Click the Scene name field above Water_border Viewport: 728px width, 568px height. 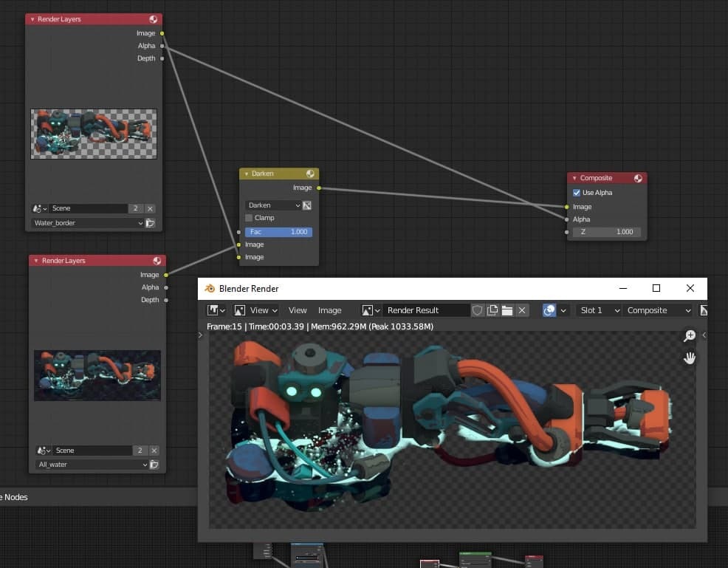click(x=88, y=208)
